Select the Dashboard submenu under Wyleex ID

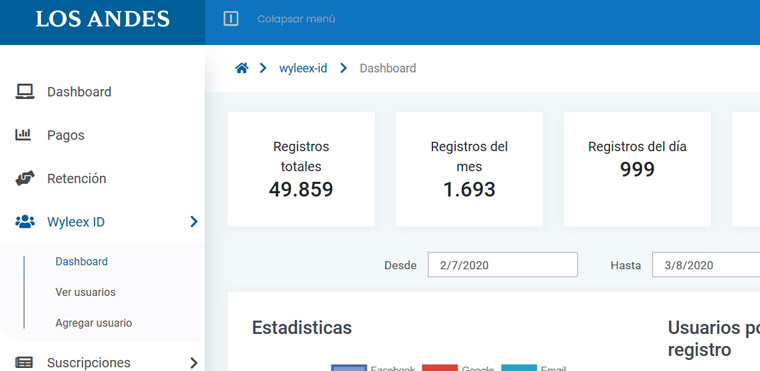[x=81, y=261]
